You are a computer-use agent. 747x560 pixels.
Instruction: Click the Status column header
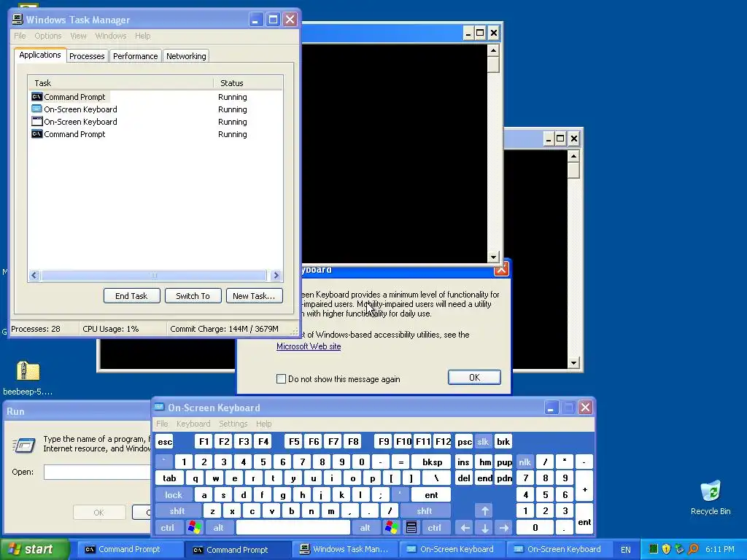pos(248,83)
